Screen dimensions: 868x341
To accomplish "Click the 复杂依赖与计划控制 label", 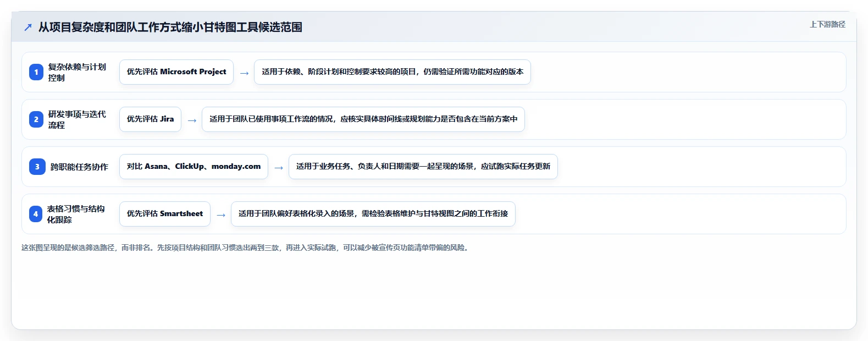I will 77,72.
